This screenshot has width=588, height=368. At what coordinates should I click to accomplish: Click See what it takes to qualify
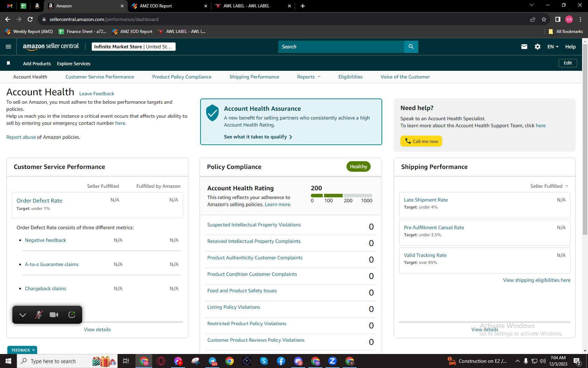pyautogui.click(x=258, y=137)
